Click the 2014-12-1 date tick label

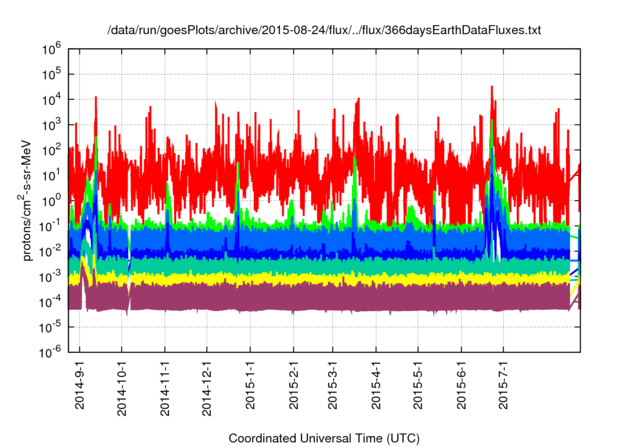click(207, 383)
